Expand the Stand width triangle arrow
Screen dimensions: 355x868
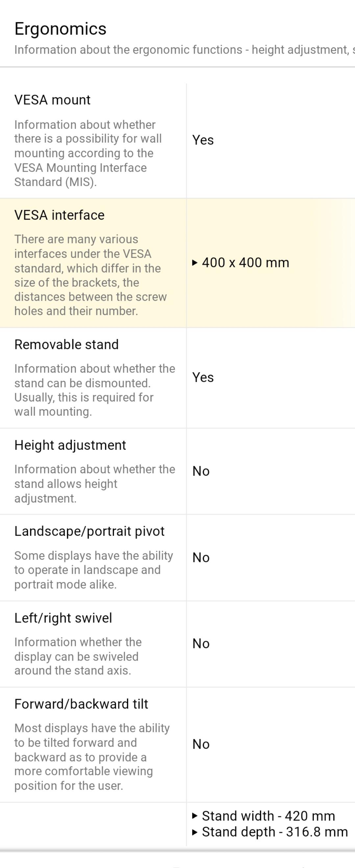pyautogui.click(x=195, y=816)
